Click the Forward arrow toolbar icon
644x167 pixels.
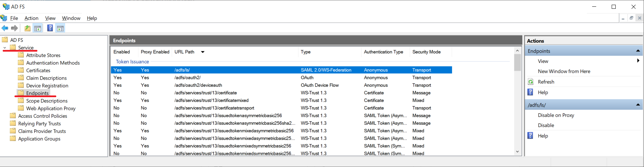pyautogui.click(x=14, y=28)
